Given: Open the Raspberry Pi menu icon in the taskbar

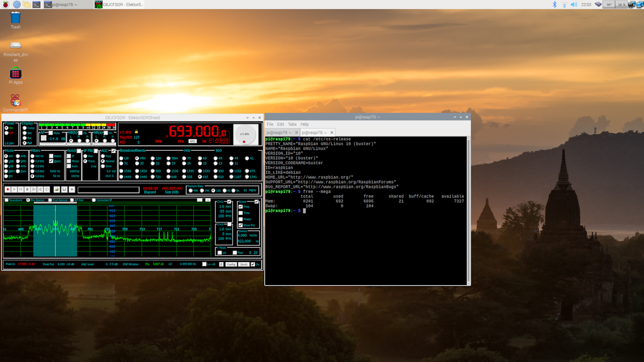Looking at the screenshot, I should point(6,5).
